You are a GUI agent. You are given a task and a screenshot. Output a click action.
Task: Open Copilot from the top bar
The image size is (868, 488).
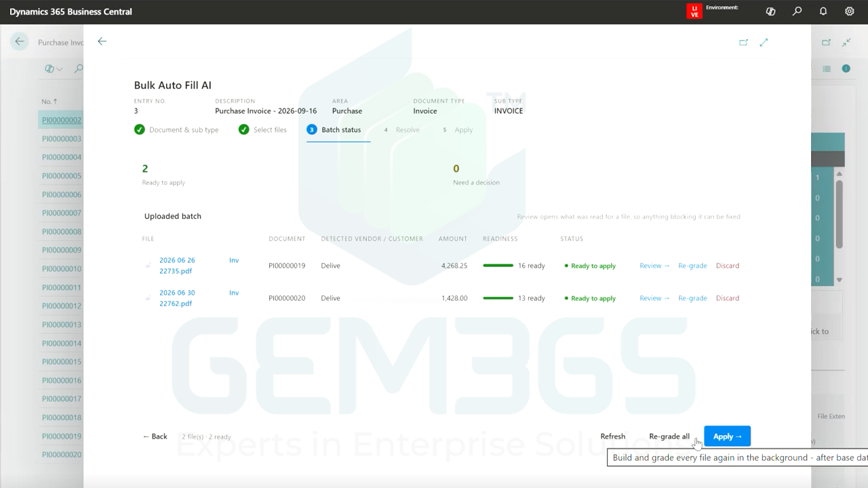coord(770,12)
